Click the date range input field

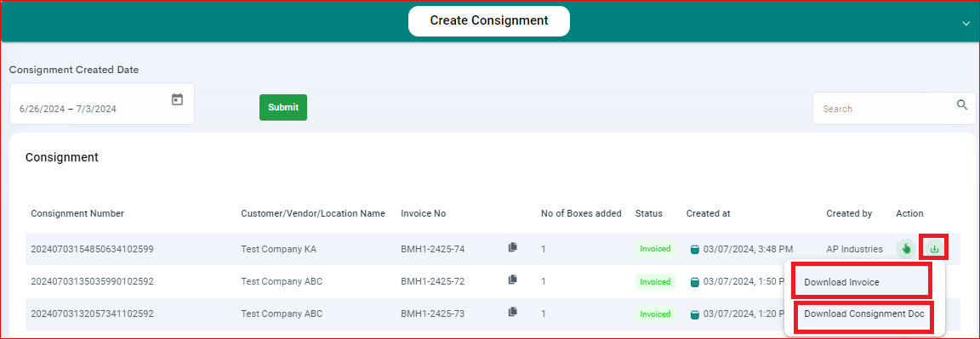(x=102, y=104)
